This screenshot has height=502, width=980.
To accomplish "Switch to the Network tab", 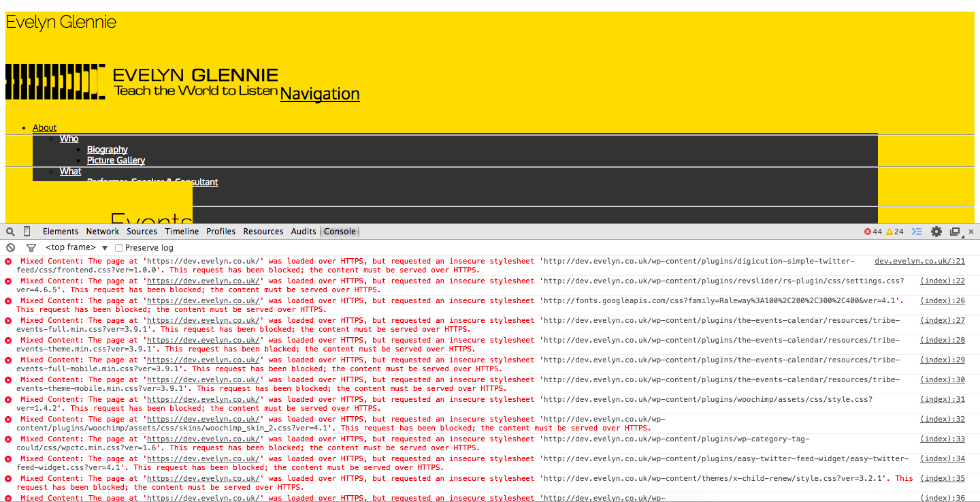I will click(x=103, y=232).
